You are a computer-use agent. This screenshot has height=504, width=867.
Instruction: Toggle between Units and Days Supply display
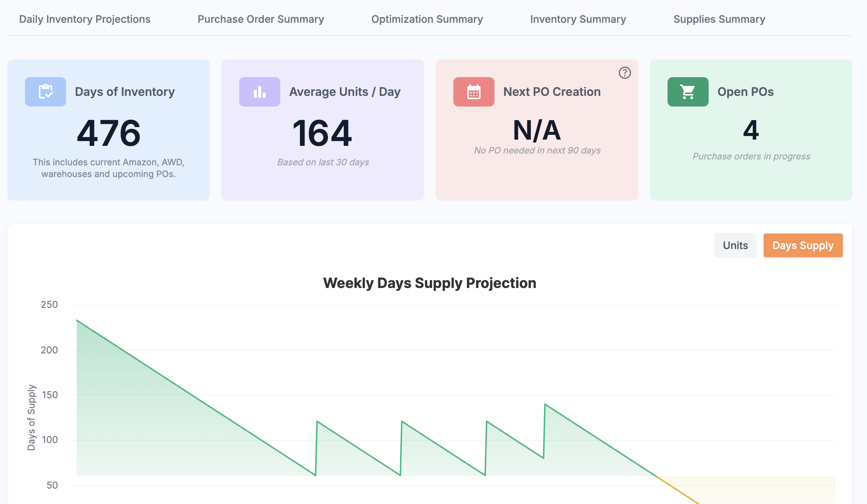(735, 245)
